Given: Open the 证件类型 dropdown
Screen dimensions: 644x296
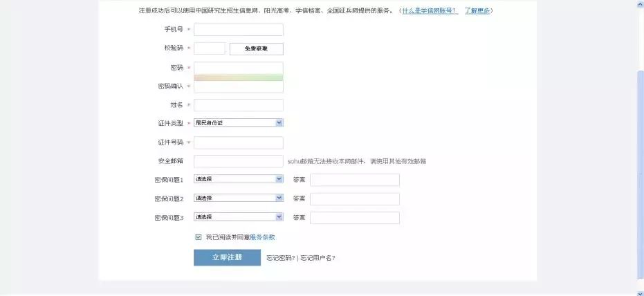Looking at the screenshot, I should [x=238, y=122].
